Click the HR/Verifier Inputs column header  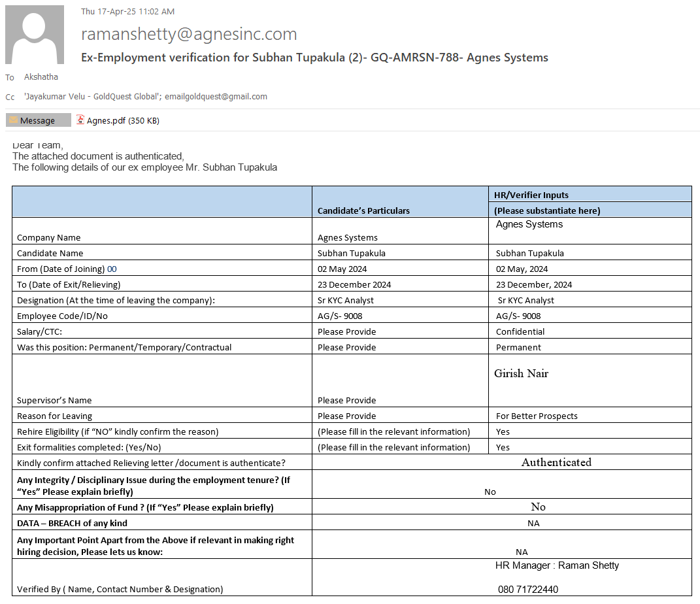pos(531,195)
